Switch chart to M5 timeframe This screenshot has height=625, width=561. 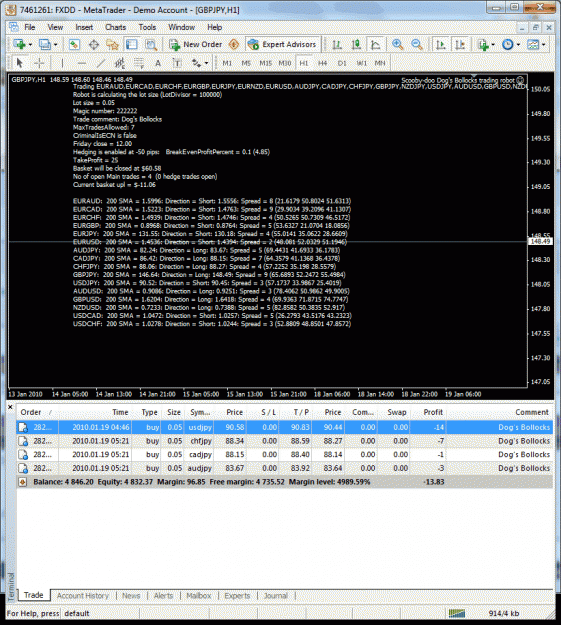pos(246,63)
